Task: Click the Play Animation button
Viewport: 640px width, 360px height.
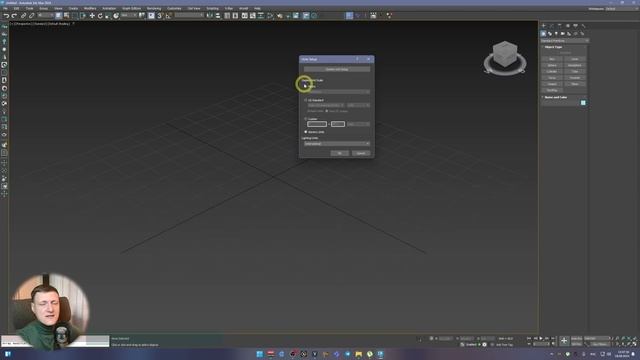Action: 541,338
